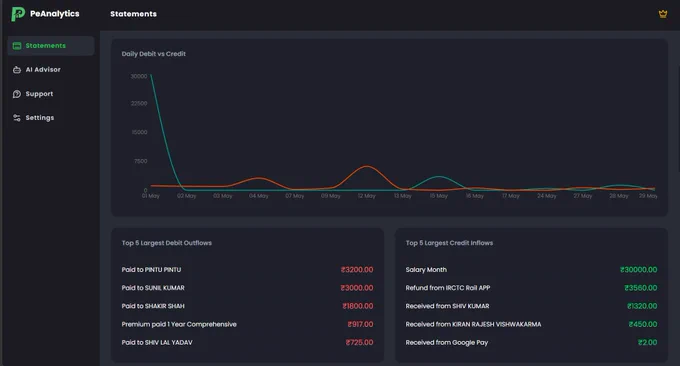This screenshot has width=680, height=366.
Task: Click the ₹917.00 debit amount
Action: pos(360,324)
